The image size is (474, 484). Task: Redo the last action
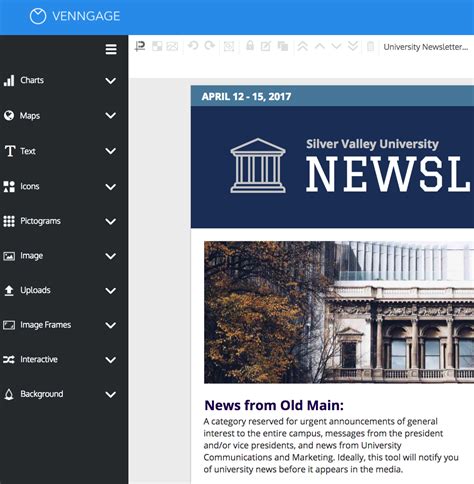pyautogui.click(x=210, y=46)
